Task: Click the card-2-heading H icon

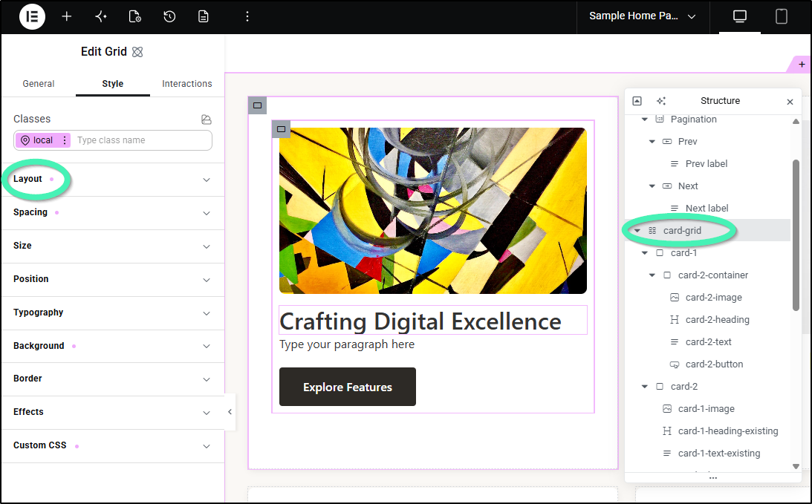Action: [675, 320]
